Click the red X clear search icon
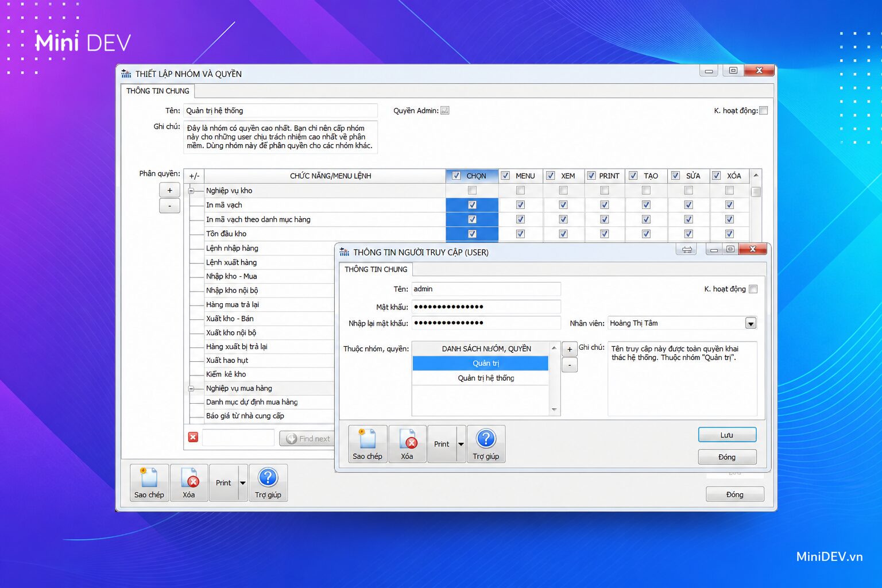 tap(193, 438)
